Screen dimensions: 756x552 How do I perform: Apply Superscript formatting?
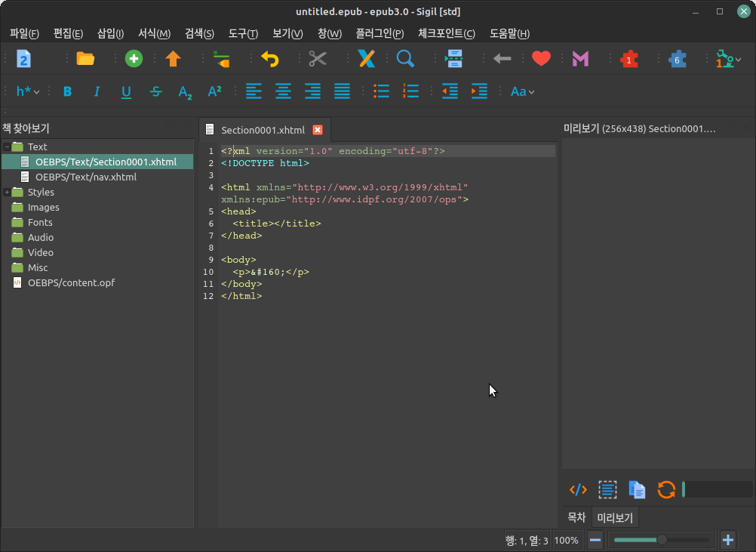coord(214,91)
